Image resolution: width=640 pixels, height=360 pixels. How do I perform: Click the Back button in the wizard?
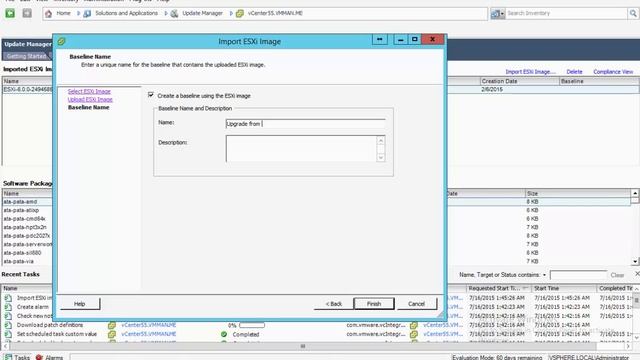click(333, 304)
